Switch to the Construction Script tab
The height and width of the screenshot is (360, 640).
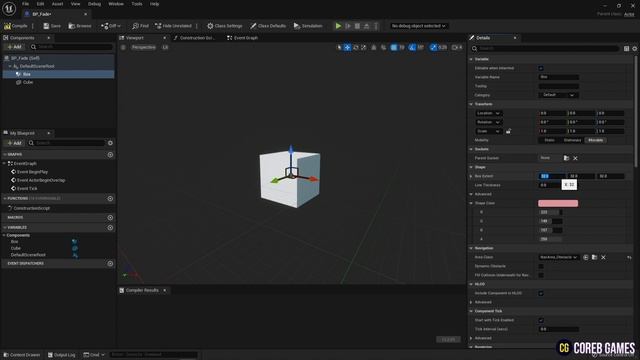194,38
